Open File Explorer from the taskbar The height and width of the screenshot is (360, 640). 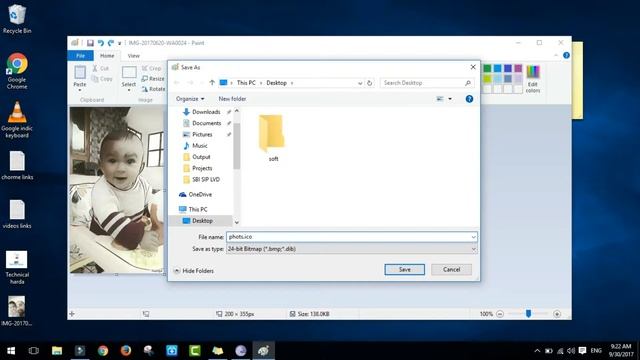(x=57, y=351)
